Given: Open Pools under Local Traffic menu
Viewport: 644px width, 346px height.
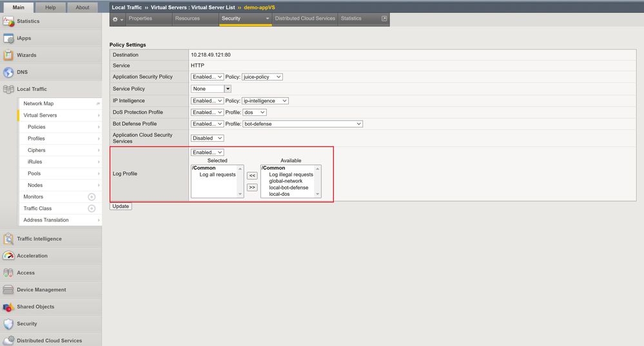Looking at the screenshot, I should click(x=34, y=173).
